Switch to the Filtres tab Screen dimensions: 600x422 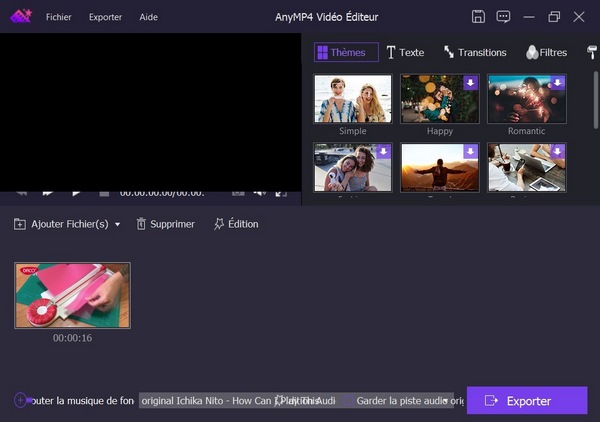tap(546, 52)
